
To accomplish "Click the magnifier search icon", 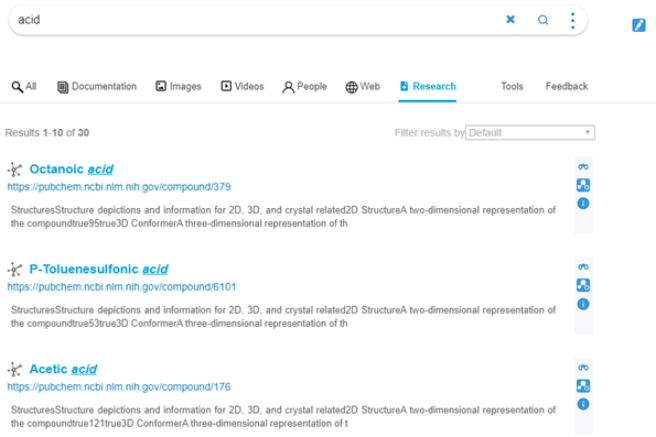I will 543,20.
